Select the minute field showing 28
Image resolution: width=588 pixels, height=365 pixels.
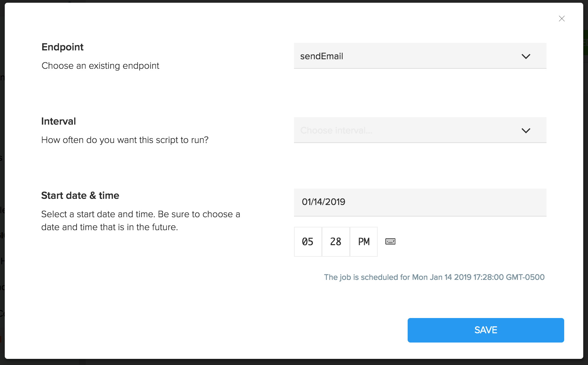point(336,242)
